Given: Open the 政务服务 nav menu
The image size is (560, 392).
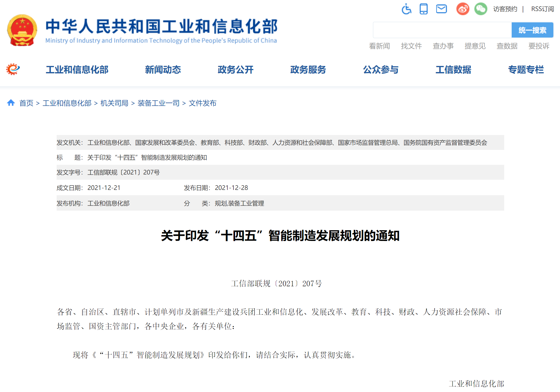Looking at the screenshot, I should (308, 70).
